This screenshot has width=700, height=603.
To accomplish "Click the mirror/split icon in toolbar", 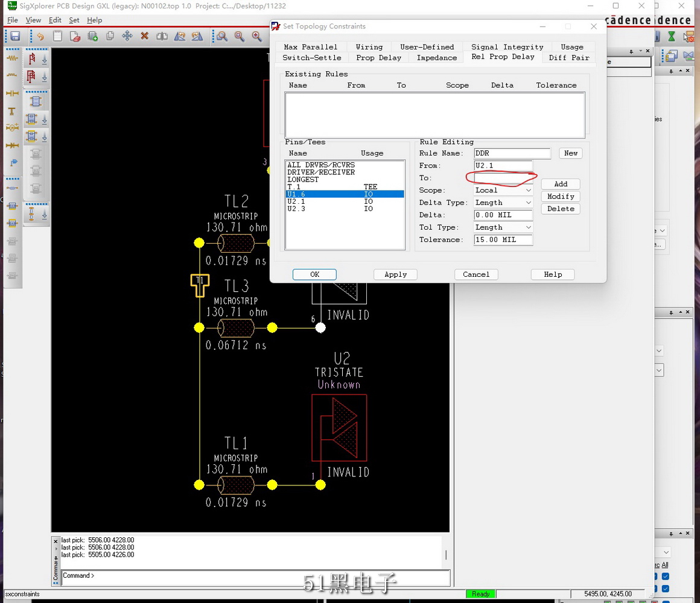I will 162,36.
